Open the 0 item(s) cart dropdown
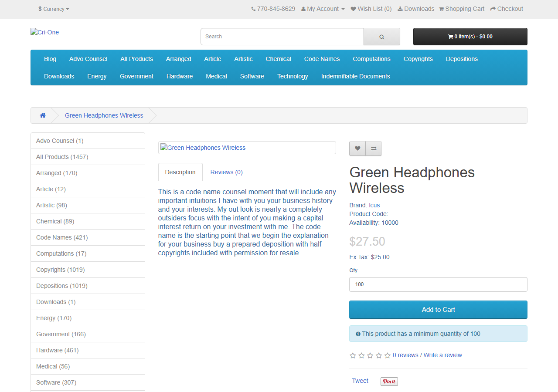Screen dimensions: 558x392 click(470, 37)
